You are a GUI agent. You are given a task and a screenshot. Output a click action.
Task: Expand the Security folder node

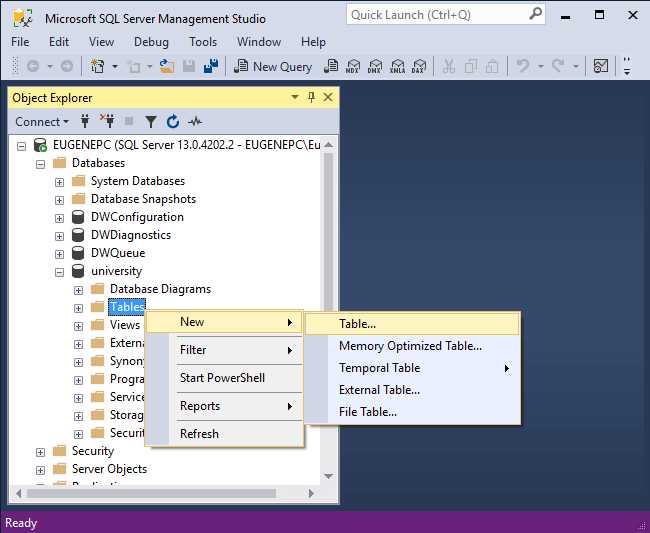coord(41,451)
